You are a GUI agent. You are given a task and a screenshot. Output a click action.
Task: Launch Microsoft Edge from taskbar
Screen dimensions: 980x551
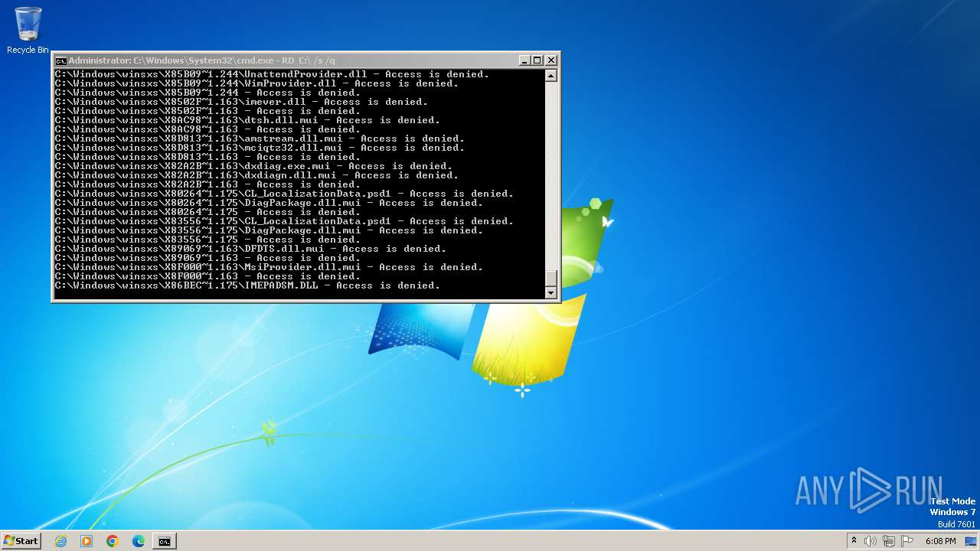pos(139,541)
